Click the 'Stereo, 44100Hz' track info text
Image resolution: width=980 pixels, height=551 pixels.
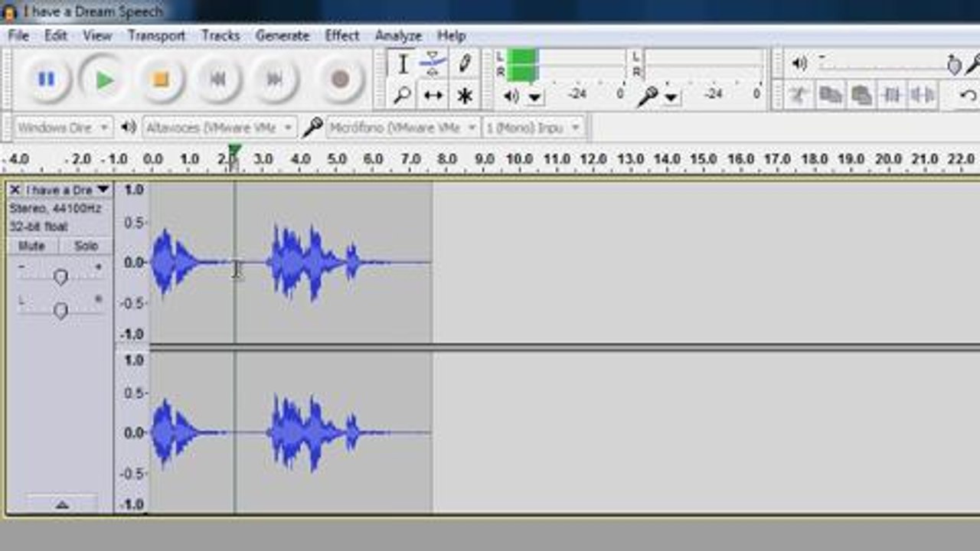55,208
